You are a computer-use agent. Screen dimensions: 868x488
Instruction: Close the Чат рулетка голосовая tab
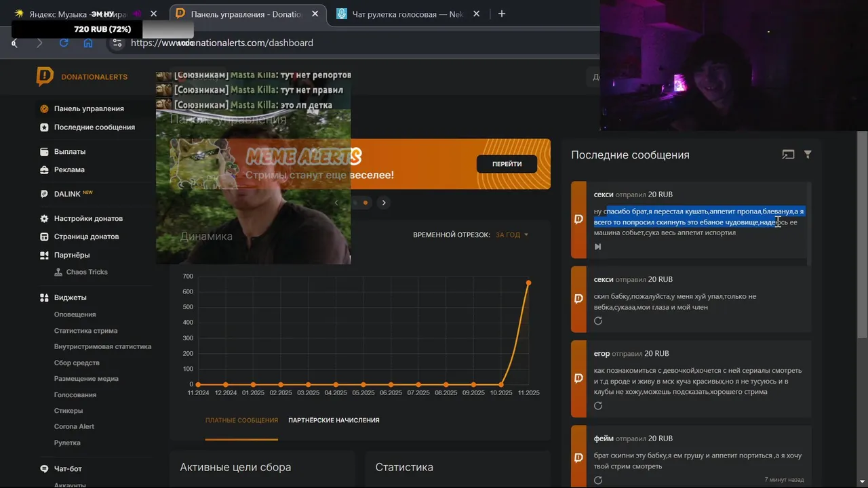(477, 14)
